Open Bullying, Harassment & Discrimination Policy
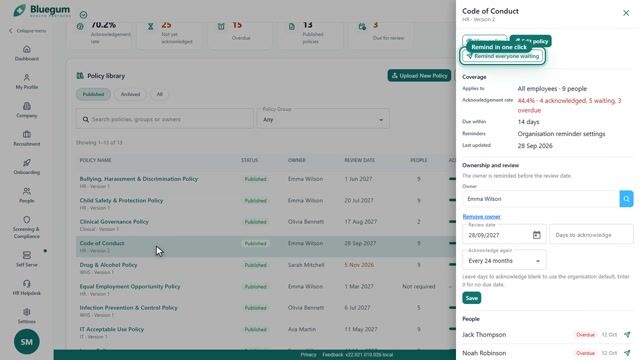The width and height of the screenshot is (640, 360). coord(139,179)
